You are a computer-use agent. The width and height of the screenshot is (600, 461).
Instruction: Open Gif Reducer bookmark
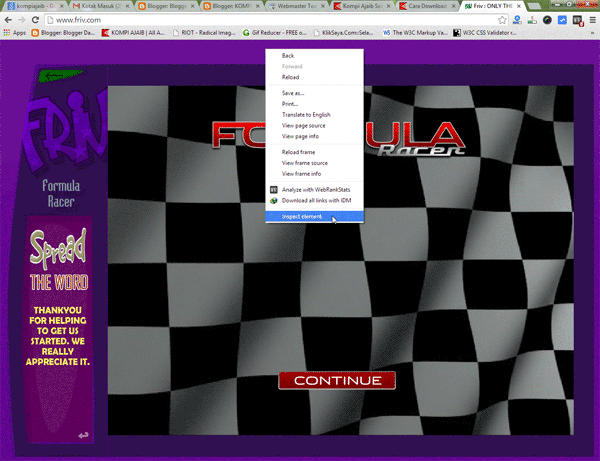click(x=275, y=33)
